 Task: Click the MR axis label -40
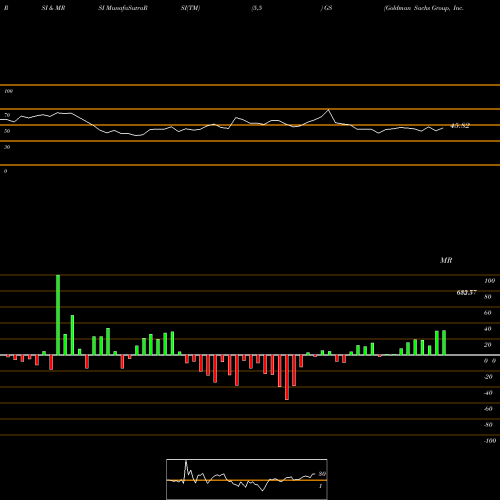488,393
